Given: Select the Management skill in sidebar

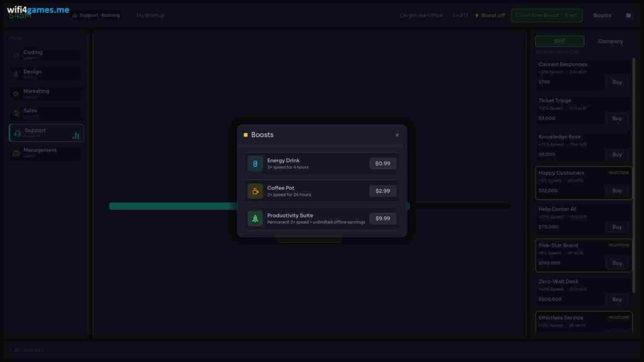Looking at the screenshot, I should (45, 153).
